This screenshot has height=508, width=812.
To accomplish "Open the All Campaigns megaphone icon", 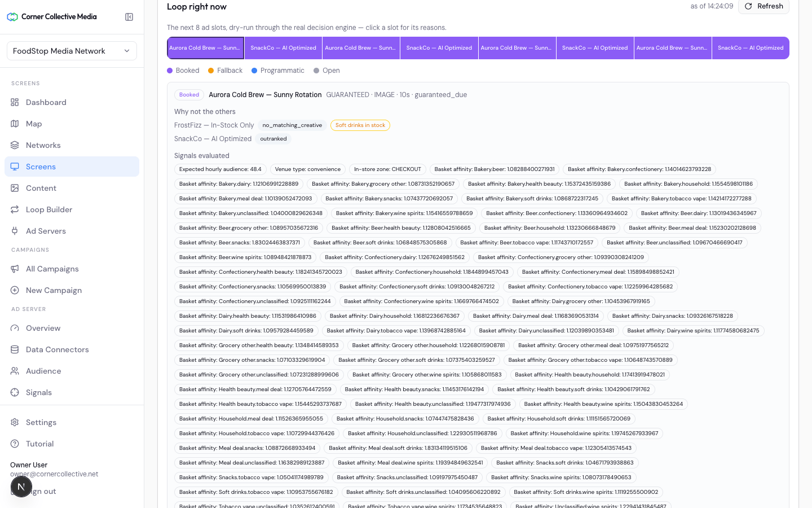I will (15, 269).
